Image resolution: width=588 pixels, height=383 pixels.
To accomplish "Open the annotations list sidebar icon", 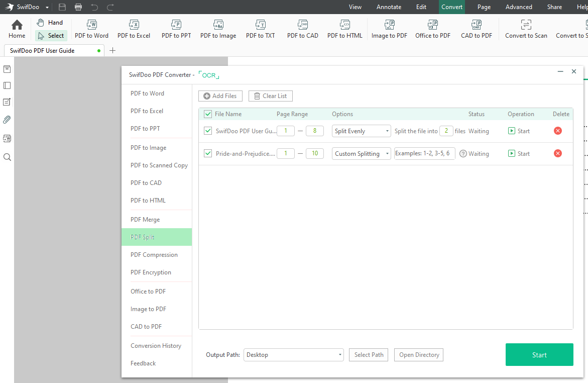I will [7, 102].
